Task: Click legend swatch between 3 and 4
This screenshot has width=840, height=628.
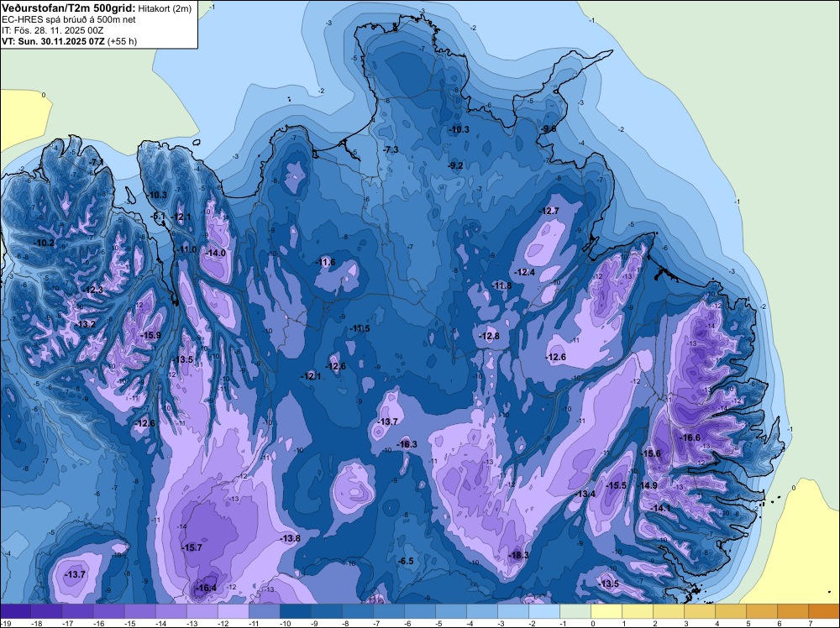Action: [700, 611]
